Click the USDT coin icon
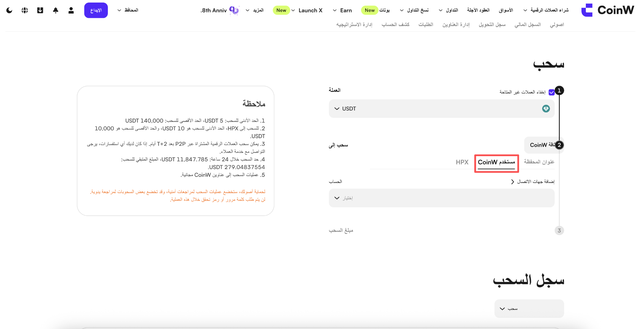This screenshot has height=329, width=644. coord(546,109)
